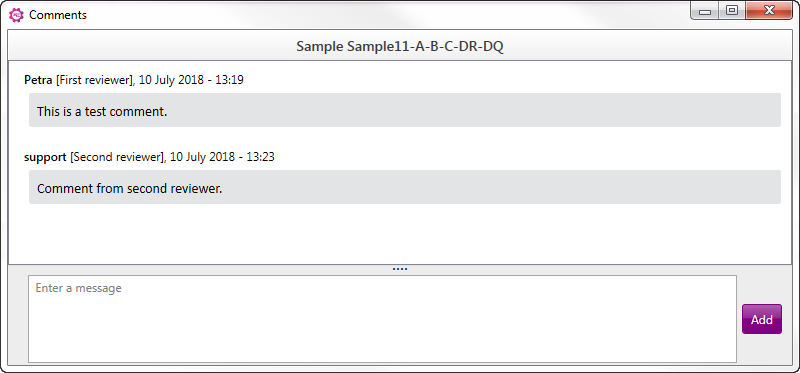Click the splitter grip dots above message box

400,269
